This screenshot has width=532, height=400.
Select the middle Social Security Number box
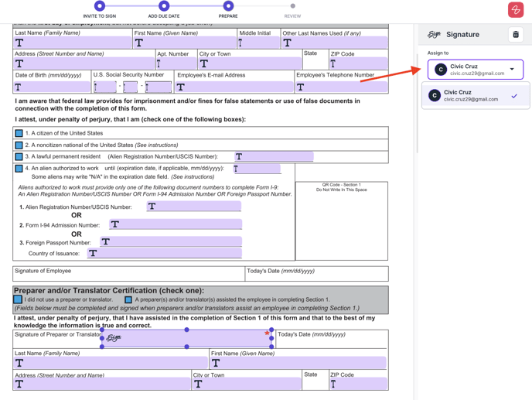click(x=130, y=87)
